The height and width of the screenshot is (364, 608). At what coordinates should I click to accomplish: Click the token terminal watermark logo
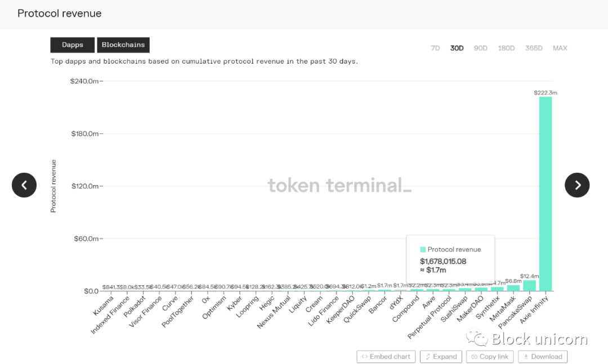[339, 186]
